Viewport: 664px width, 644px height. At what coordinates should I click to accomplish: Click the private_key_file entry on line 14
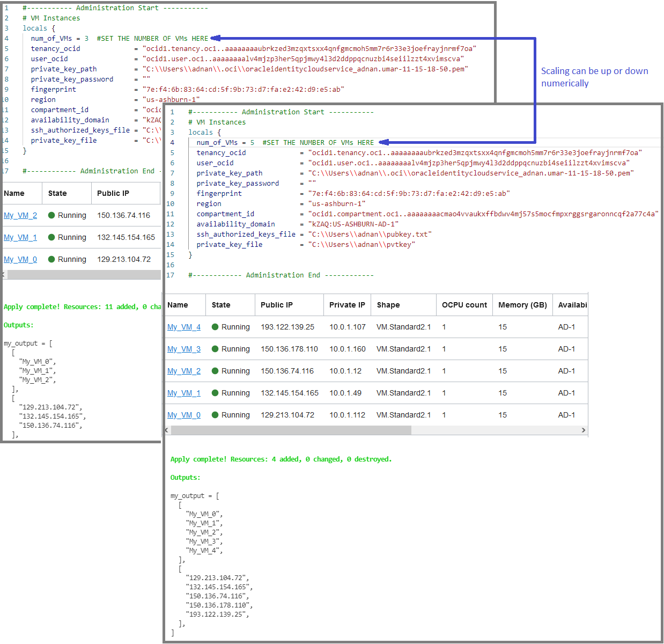pos(229,244)
